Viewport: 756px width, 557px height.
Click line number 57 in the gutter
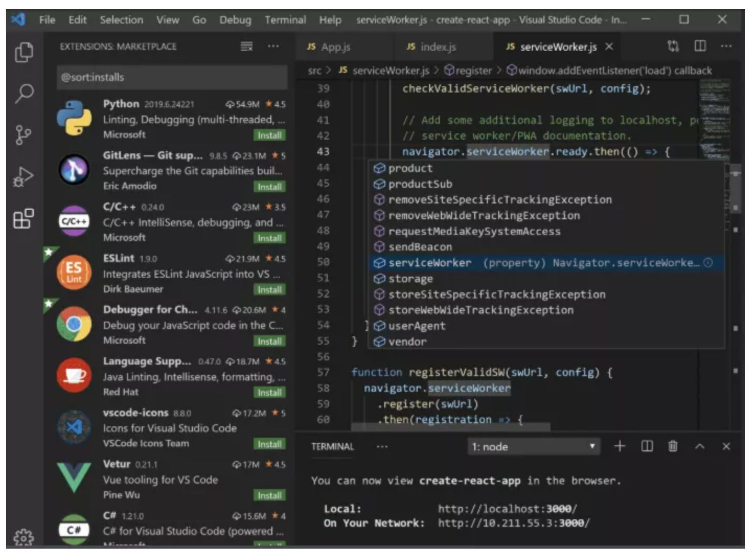323,372
